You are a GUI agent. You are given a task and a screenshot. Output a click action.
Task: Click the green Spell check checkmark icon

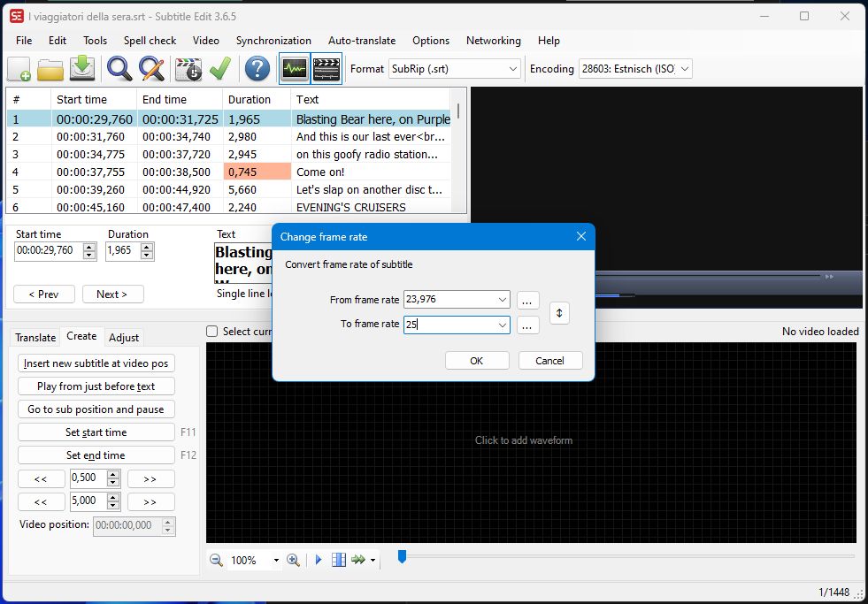tap(220, 69)
